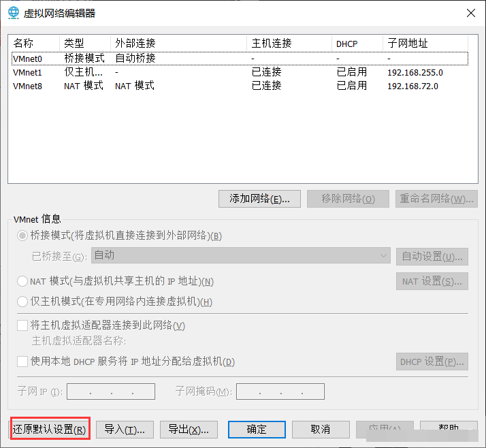Click the DHCP column header
The width and height of the screenshot is (486, 448).
357,43
